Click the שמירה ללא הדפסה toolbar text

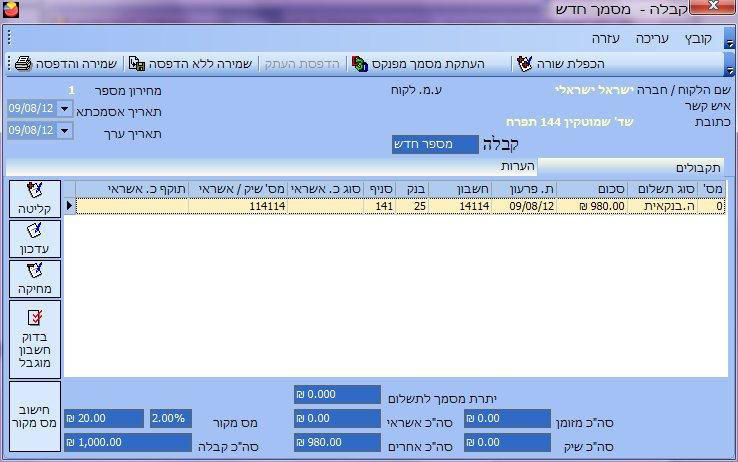201,64
